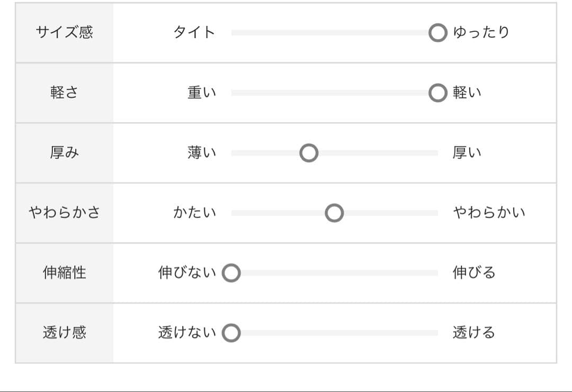Viewport: 572px width, 392px height.
Task: Click the 軽さ row header
Action: pyautogui.click(x=64, y=93)
